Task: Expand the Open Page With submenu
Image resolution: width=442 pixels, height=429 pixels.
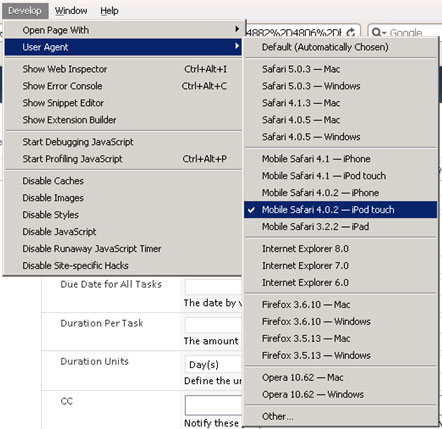Action: (x=123, y=30)
